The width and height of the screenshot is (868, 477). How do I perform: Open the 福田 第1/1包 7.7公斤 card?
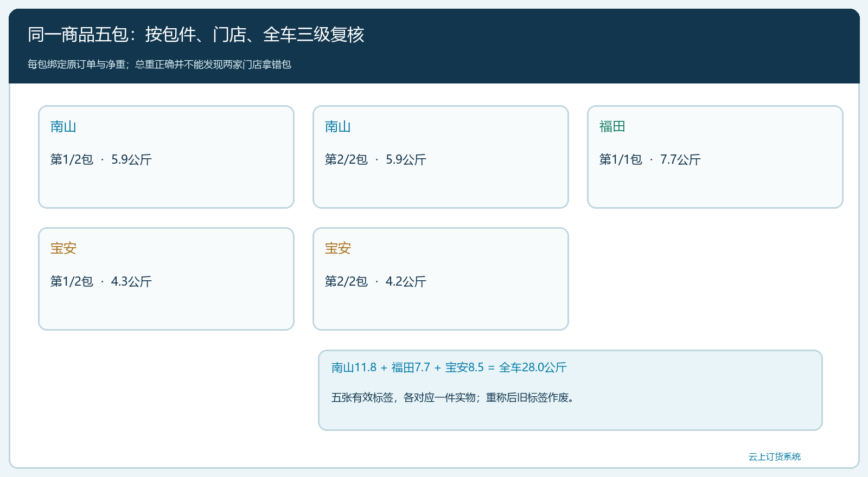point(715,157)
